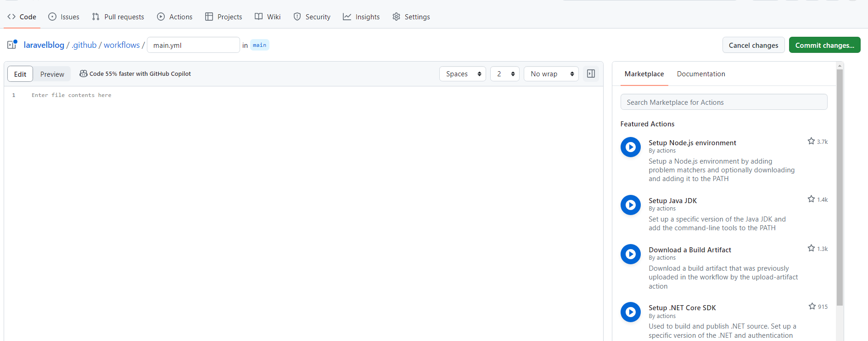Screen dimensions: 868x341
Task: Open the Actions tab
Action: coord(175,17)
